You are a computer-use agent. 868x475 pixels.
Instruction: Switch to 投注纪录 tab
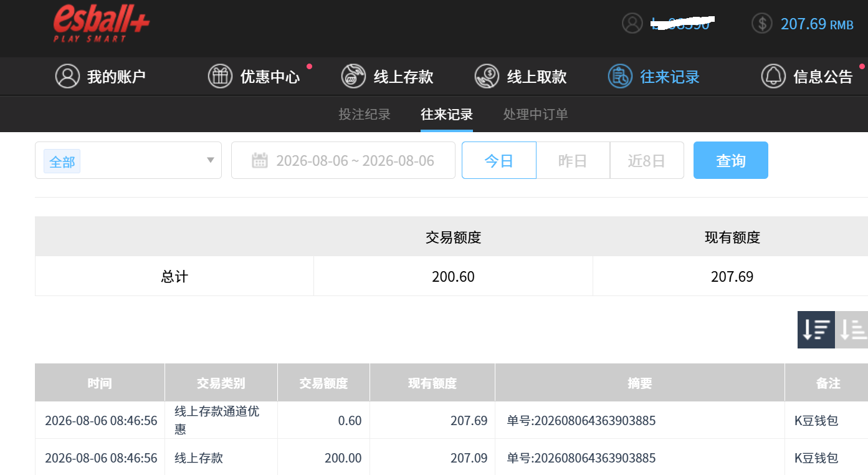click(x=365, y=115)
